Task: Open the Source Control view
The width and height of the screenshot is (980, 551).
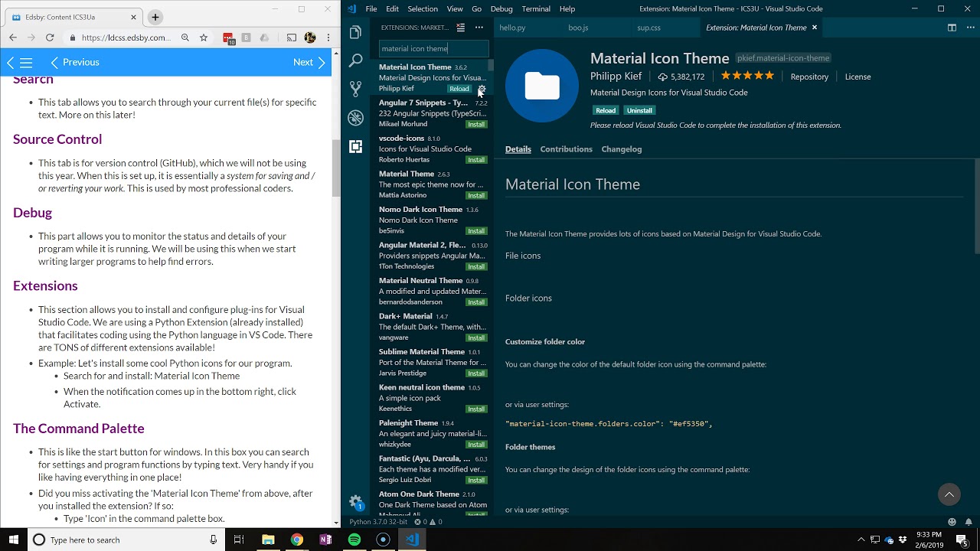Action: point(355,89)
